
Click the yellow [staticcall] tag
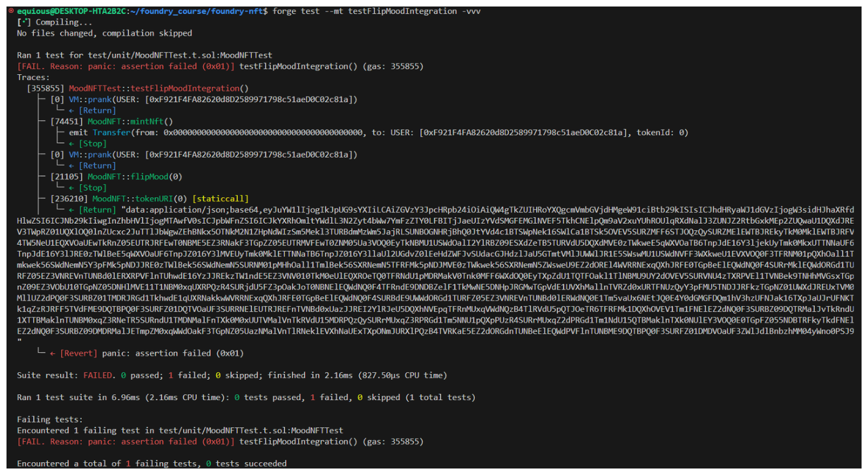(221, 198)
